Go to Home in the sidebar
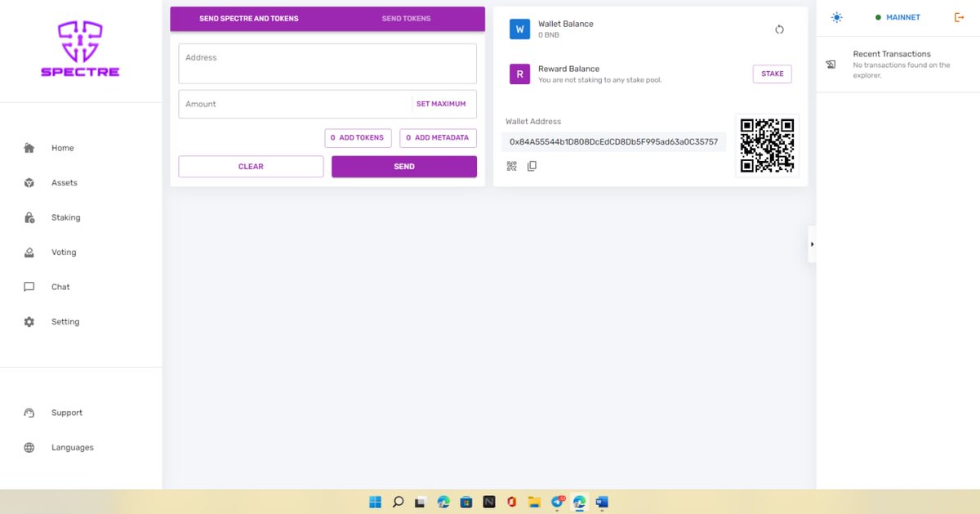Image resolution: width=980 pixels, height=514 pixels. [63, 148]
